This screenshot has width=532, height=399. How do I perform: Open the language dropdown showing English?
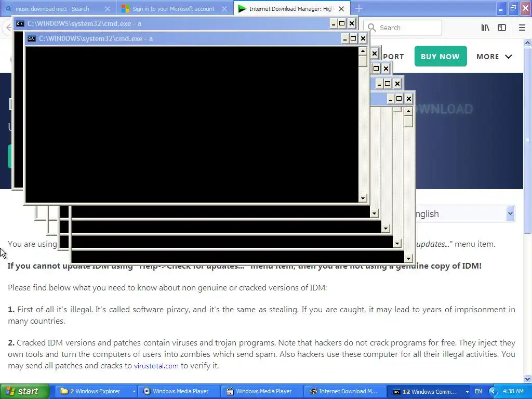(x=465, y=214)
